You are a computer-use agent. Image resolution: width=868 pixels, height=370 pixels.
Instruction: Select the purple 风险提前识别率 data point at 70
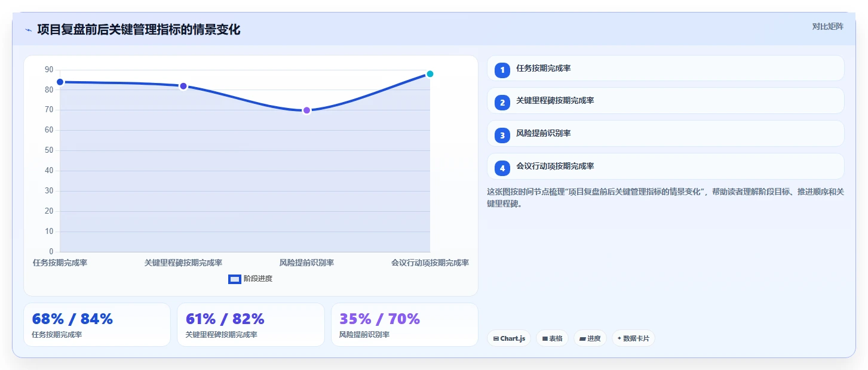pos(306,110)
